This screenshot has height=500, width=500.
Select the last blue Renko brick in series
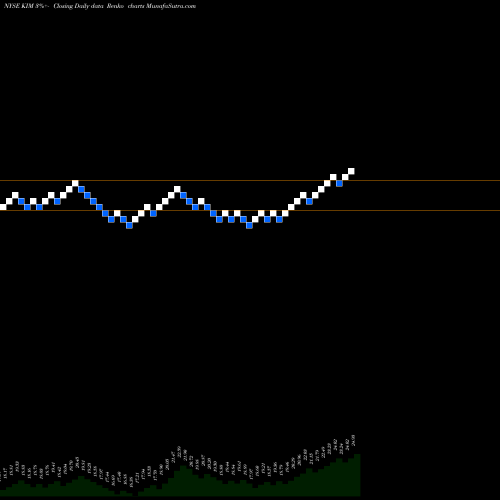339,183
